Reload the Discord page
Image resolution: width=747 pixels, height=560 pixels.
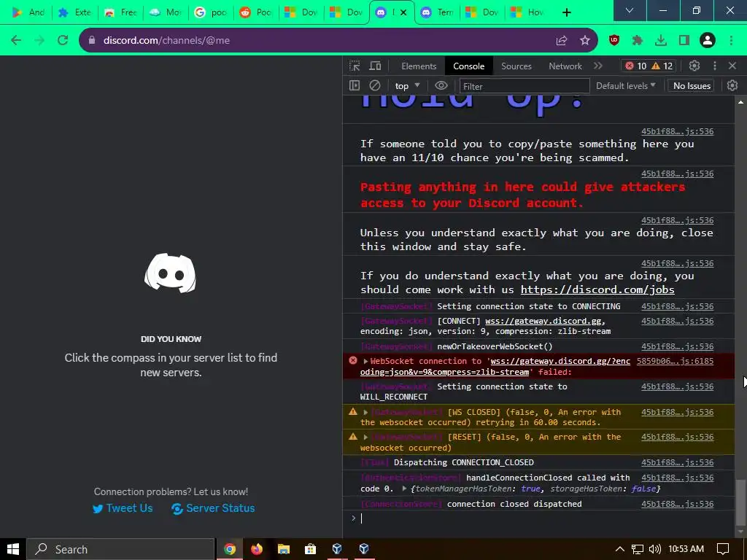click(63, 41)
